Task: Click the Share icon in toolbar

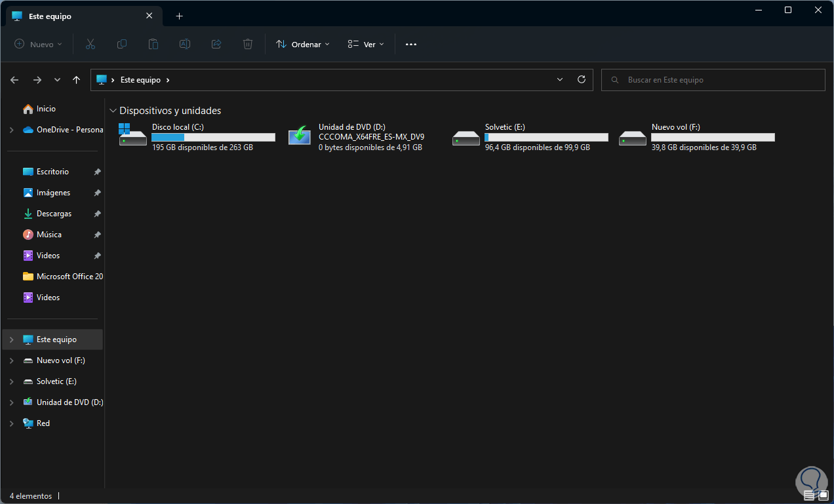Action: pos(216,44)
